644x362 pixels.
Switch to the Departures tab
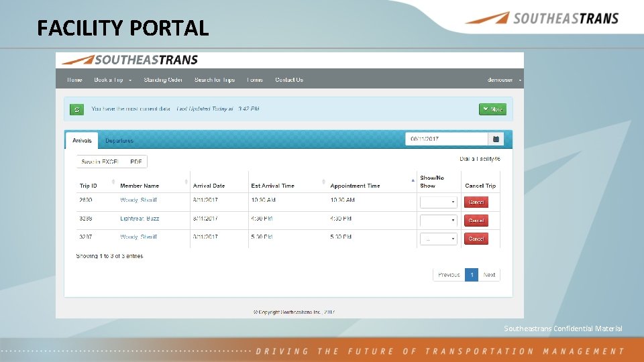click(119, 141)
